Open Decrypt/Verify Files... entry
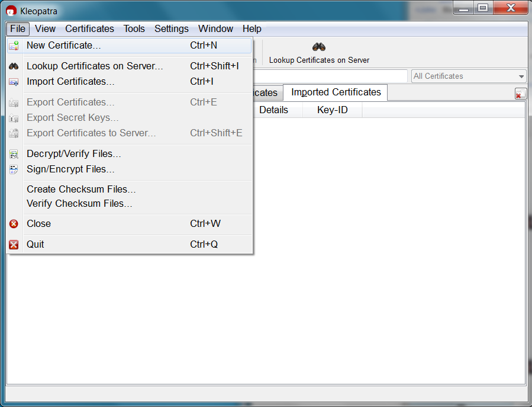 click(x=129, y=154)
